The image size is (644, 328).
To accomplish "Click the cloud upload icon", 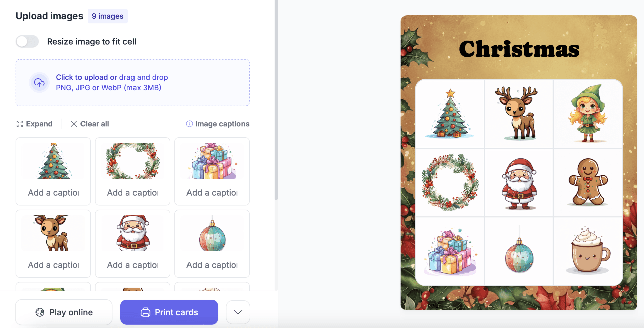I will coord(39,82).
